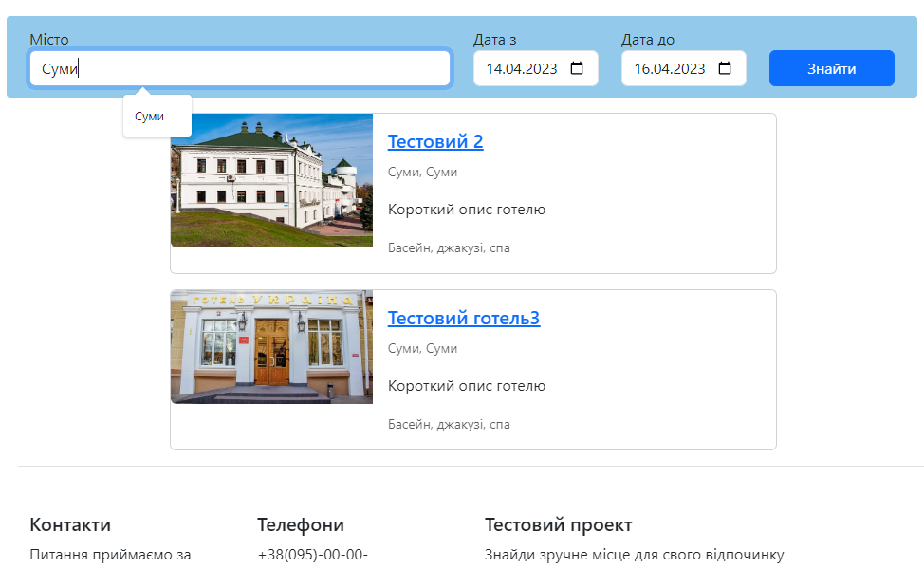Screen dimensions: 924x568
Task: Click the "Тестовий готель3" hotel photo
Action: 271,346
